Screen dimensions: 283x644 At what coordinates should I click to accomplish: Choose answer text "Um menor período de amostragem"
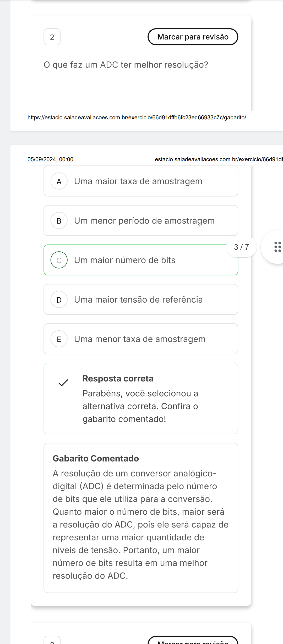[144, 221]
